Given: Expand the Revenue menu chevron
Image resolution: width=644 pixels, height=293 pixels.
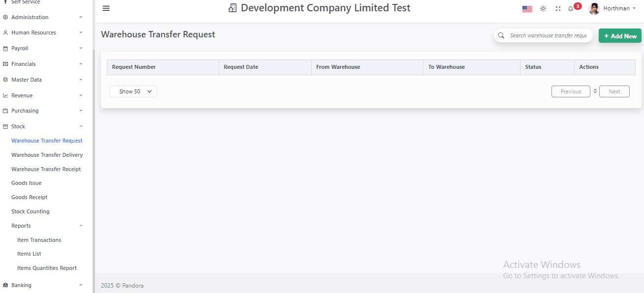Looking at the screenshot, I should point(81,95).
